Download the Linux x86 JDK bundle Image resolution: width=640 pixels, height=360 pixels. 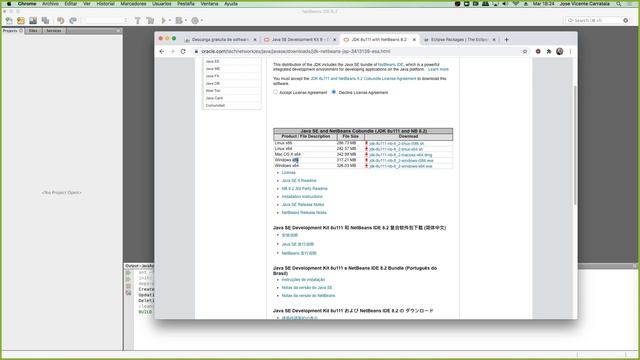(396, 144)
